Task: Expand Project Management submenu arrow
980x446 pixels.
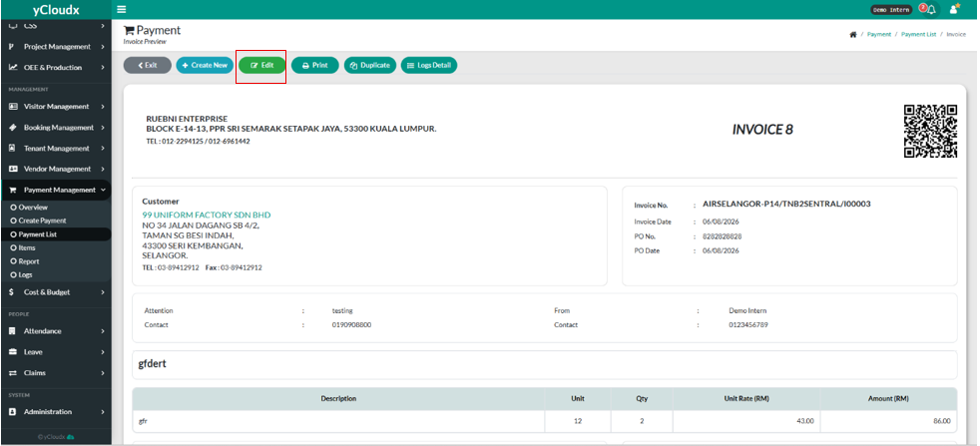Action: coord(103,47)
